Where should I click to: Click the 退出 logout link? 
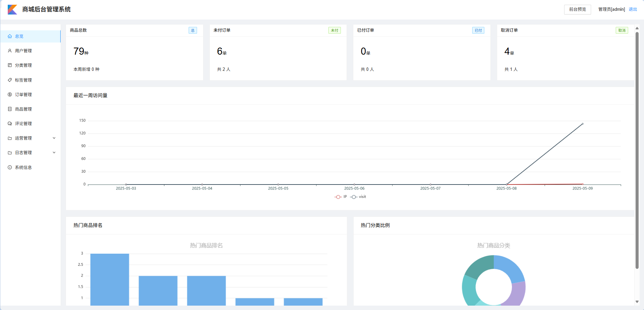point(633,9)
